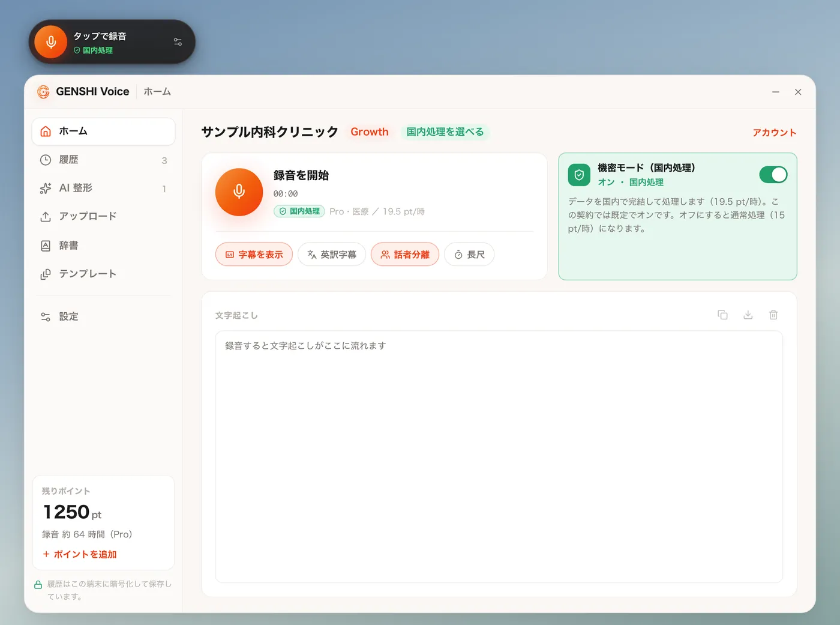
Task: Click the 国内処理 badge under recording timer
Action: point(299,211)
